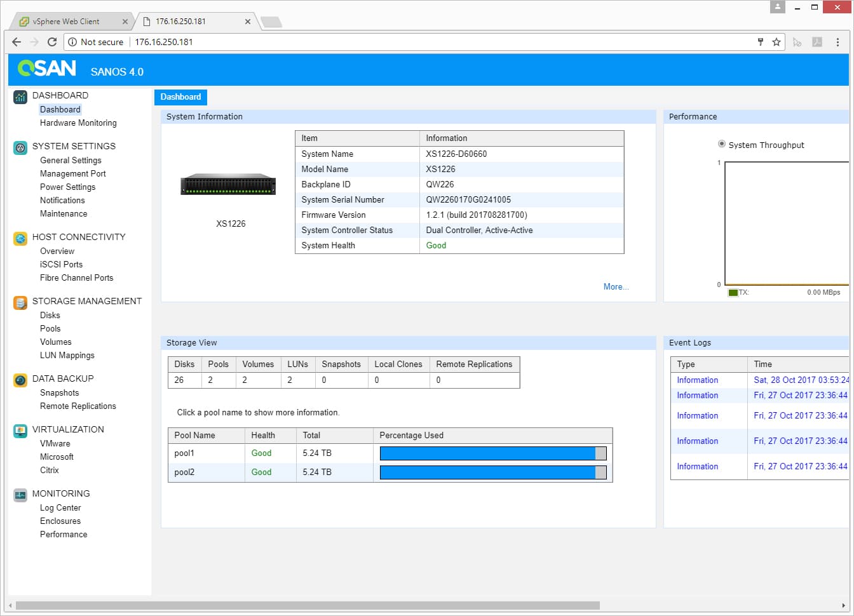
Task: Open Performance under Monitoring
Action: pyautogui.click(x=64, y=535)
